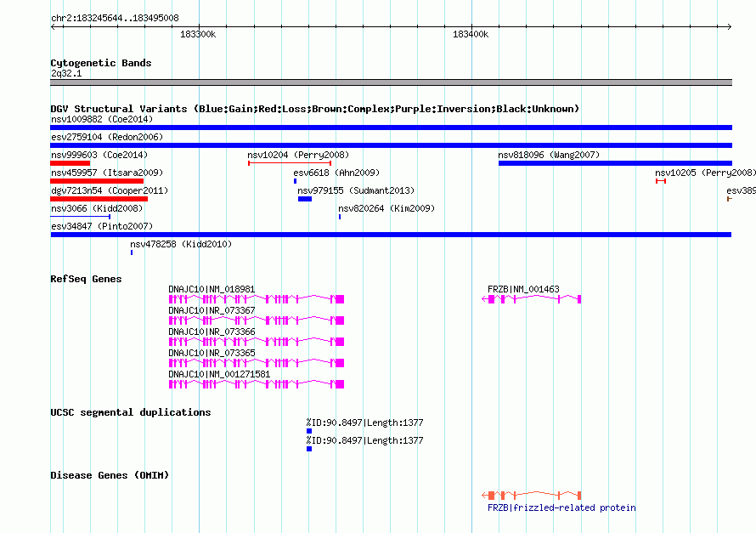This screenshot has width=756, height=533.
Task: Open DNAJC10|NR_073365 transcript label
Action: tap(212, 353)
